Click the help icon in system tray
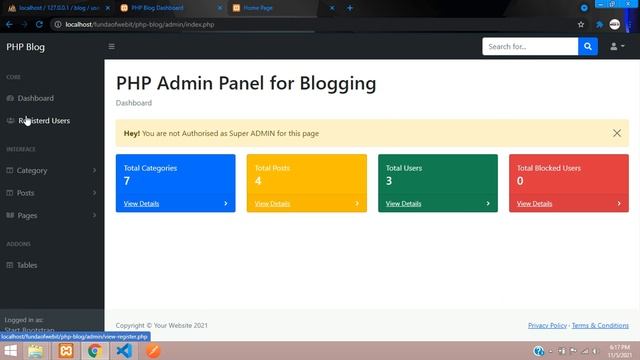 538,351
